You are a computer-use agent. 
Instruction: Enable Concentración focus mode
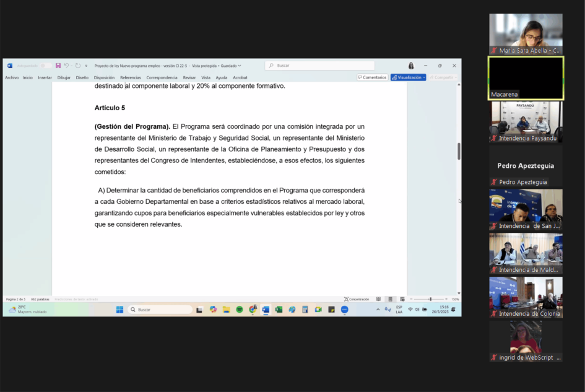[357, 299]
